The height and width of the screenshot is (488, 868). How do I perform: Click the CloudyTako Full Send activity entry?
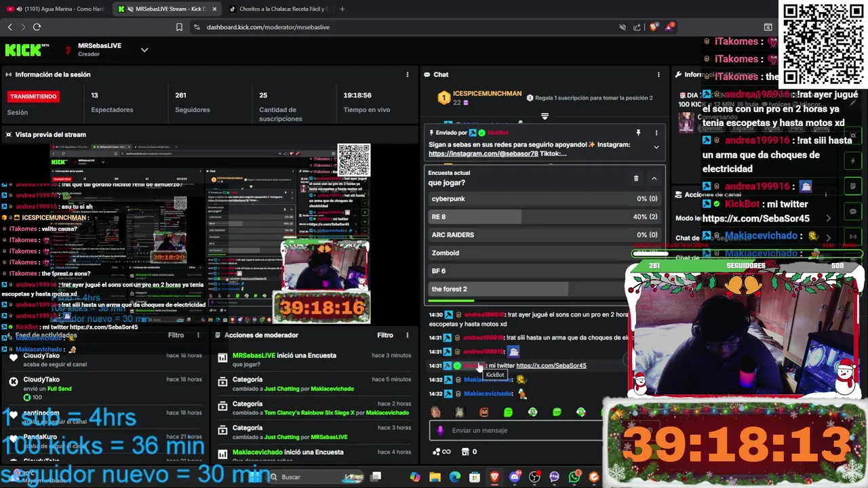tap(105, 388)
